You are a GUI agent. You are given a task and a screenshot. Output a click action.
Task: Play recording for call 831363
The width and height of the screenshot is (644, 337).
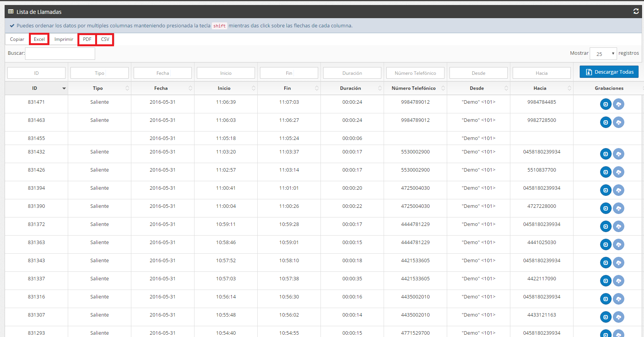(x=606, y=244)
